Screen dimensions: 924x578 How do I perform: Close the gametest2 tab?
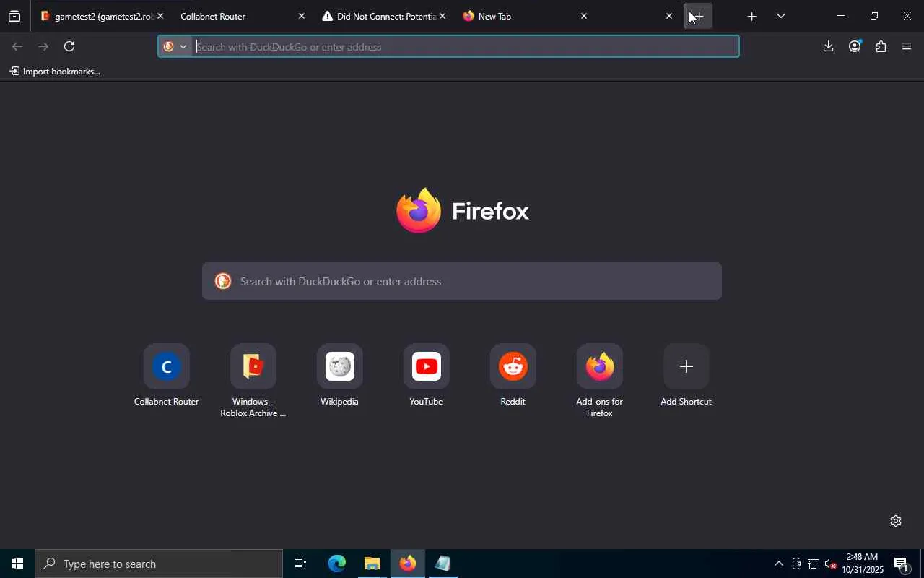160,16
